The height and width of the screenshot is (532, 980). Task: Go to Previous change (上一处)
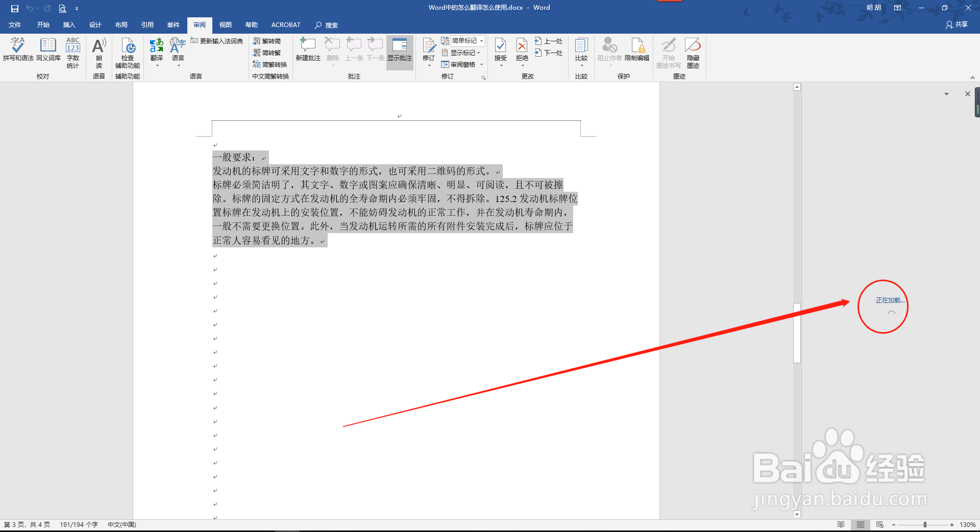point(549,41)
